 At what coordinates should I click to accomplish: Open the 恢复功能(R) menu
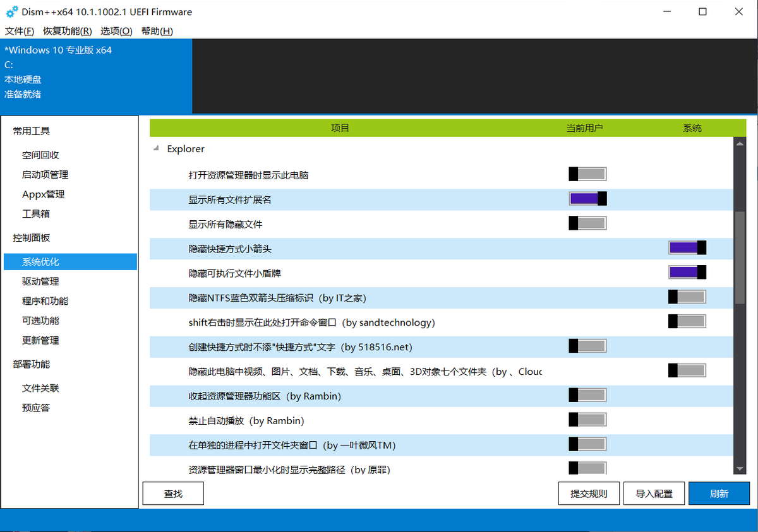point(68,31)
